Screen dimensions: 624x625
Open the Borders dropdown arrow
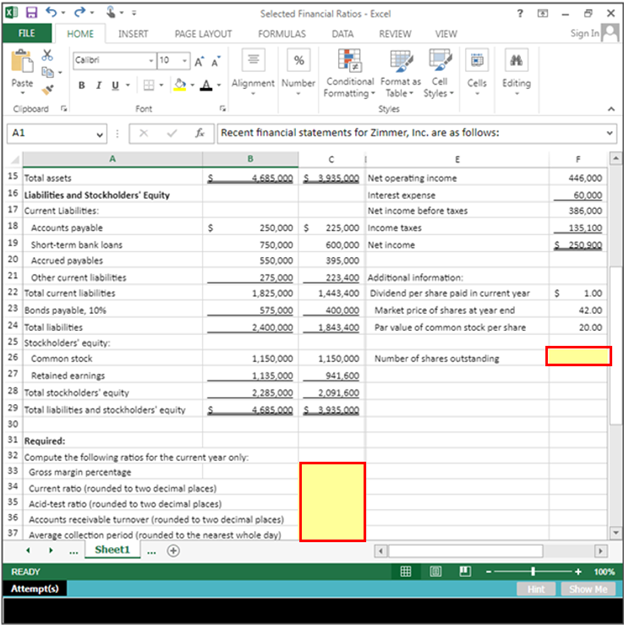pyautogui.click(x=161, y=85)
